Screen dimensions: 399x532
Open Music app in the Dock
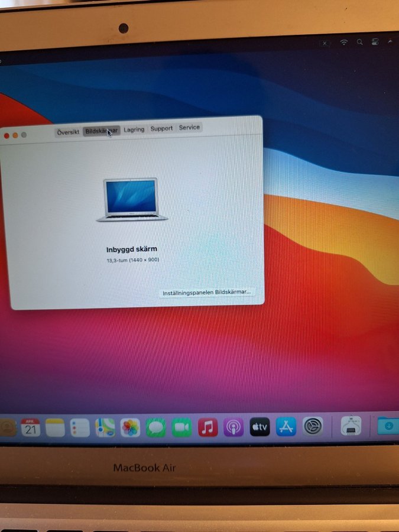pos(207,427)
